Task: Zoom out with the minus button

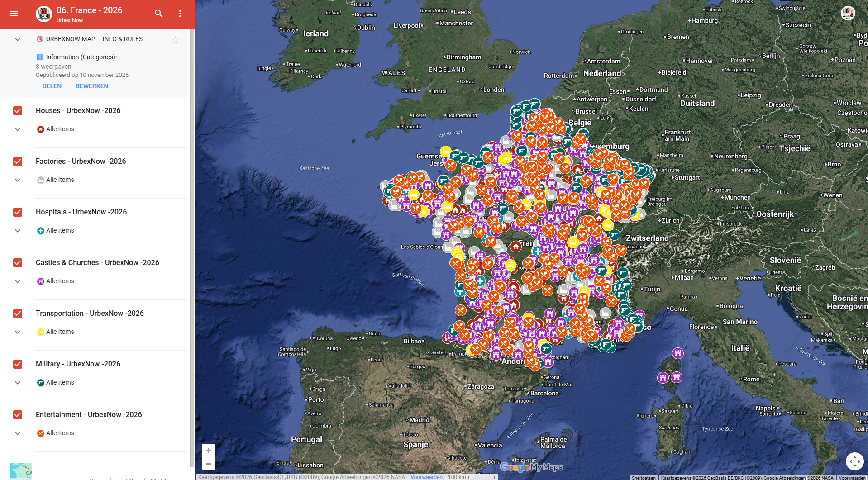Action: (x=208, y=464)
